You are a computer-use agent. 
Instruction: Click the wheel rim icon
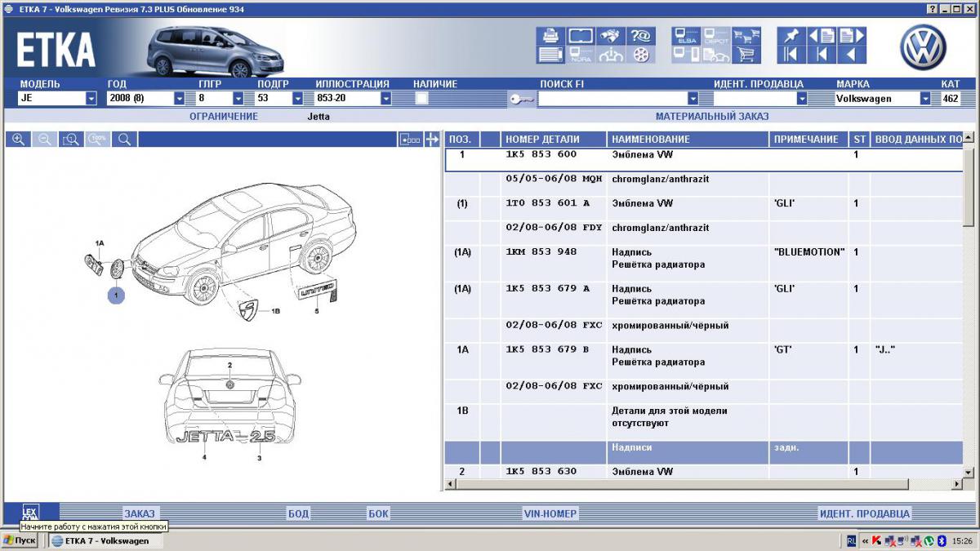pyautogui.click(x=640, y=55)
